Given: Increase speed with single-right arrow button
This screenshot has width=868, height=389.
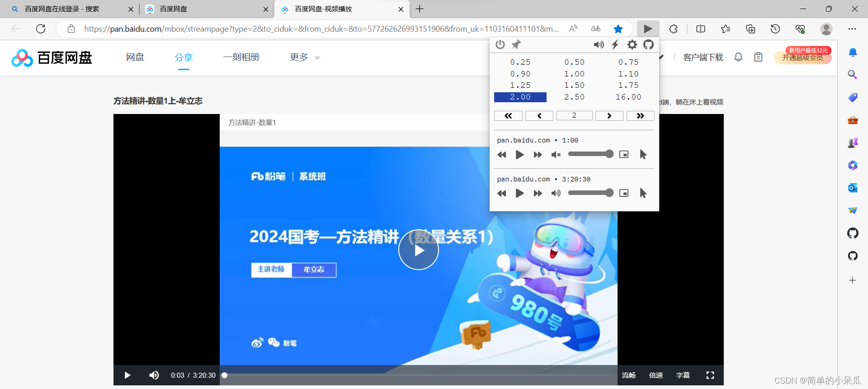Looking at the screenshot, I should tap(609, 116).
